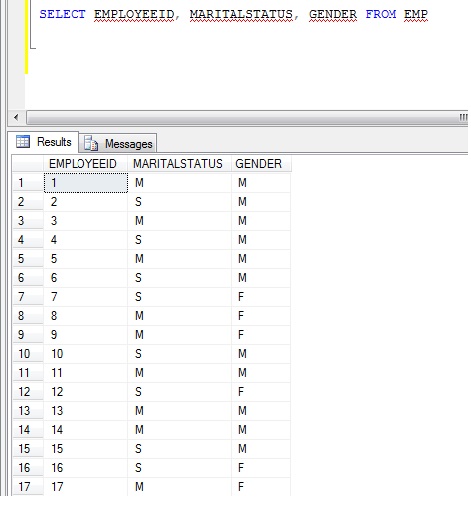
Task: Select row header number 12
Action: pos(28,392)
